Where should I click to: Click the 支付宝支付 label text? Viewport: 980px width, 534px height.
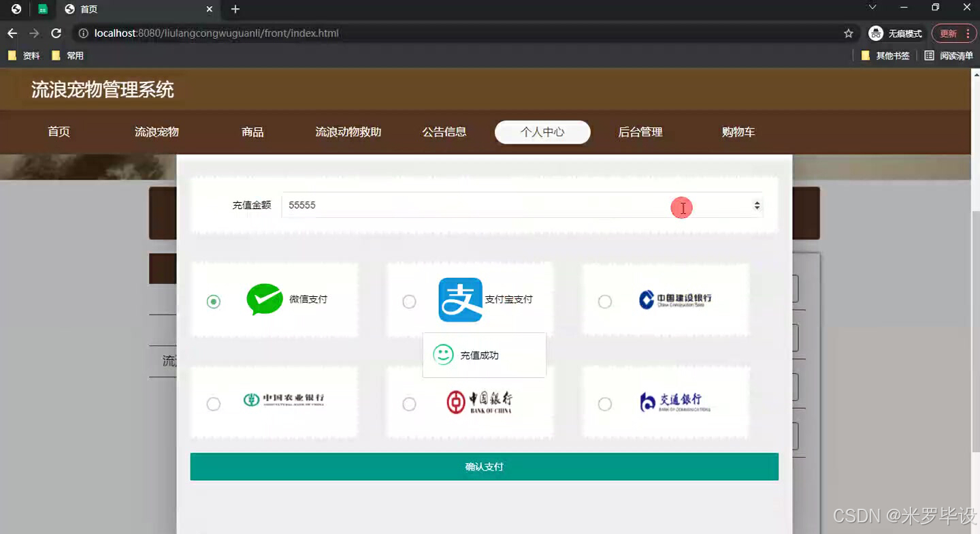click(x=508, y=299)
